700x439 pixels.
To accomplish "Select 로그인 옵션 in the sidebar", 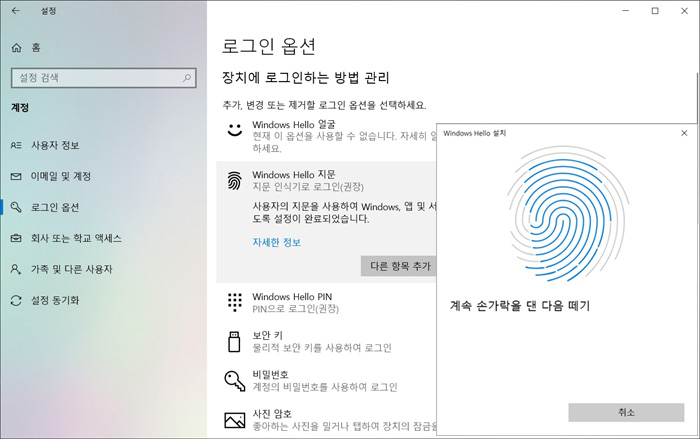I will point(104,207).
